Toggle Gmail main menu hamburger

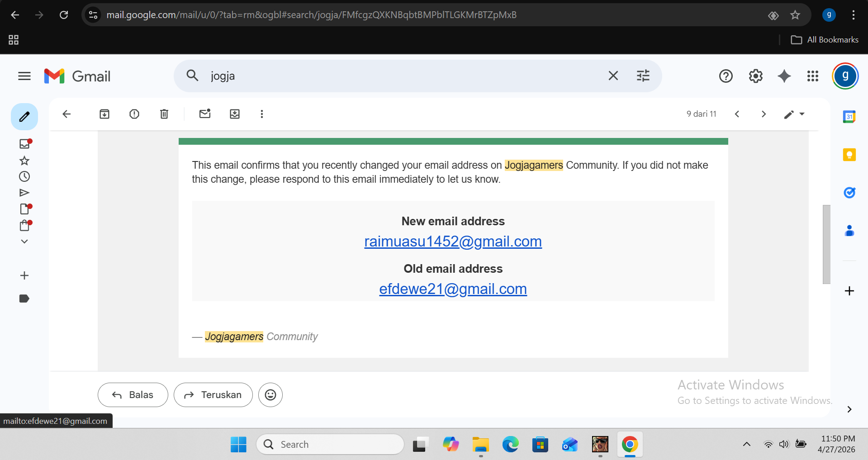tap(24, 76)
